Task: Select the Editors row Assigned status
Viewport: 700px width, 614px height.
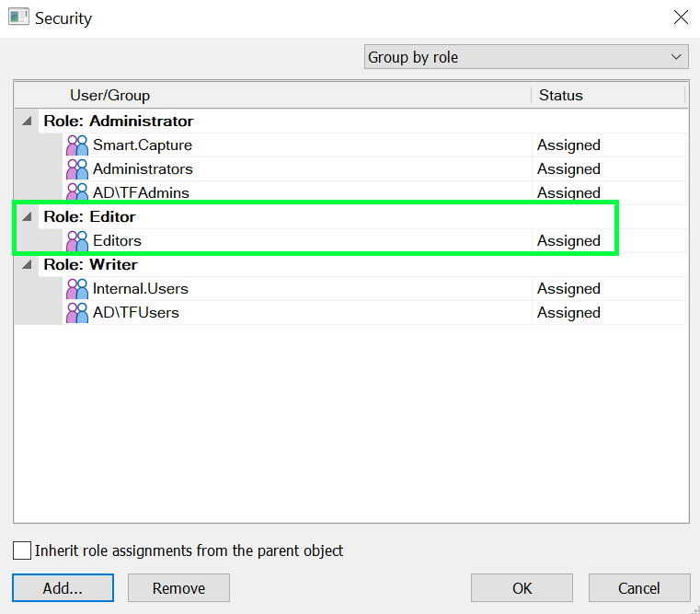Action: tap(568, 241)
